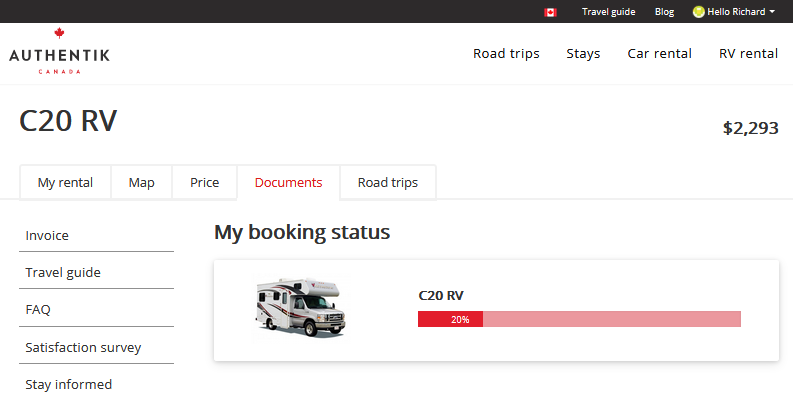
Task: Click the C20 RV label above progress bar
Action: [x=441, y=295]
